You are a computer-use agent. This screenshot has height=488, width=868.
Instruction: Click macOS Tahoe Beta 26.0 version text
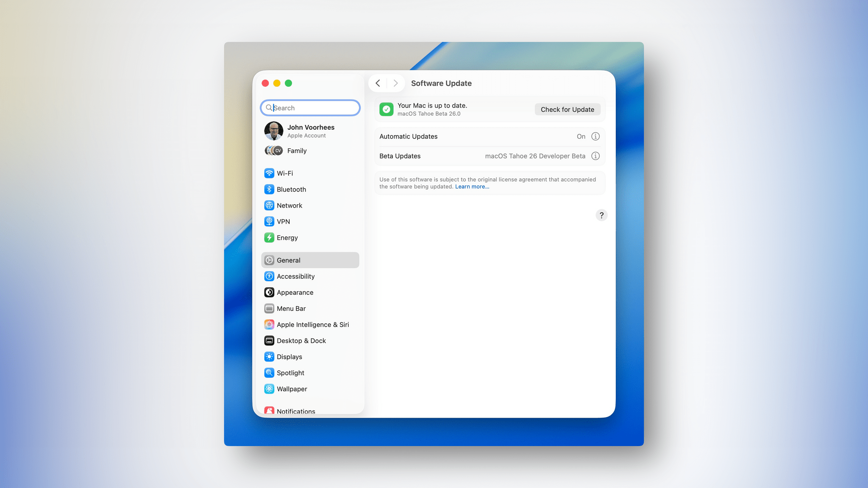click(429, 114)
